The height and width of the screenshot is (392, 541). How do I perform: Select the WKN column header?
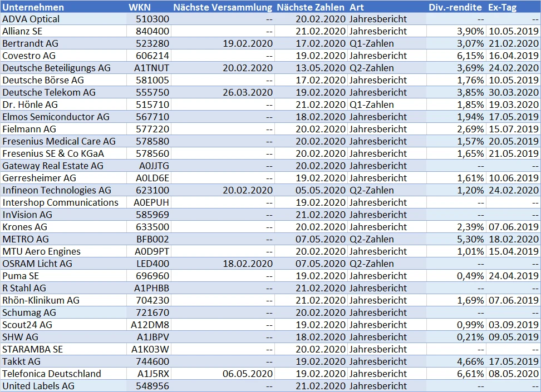tap(139, 7)
